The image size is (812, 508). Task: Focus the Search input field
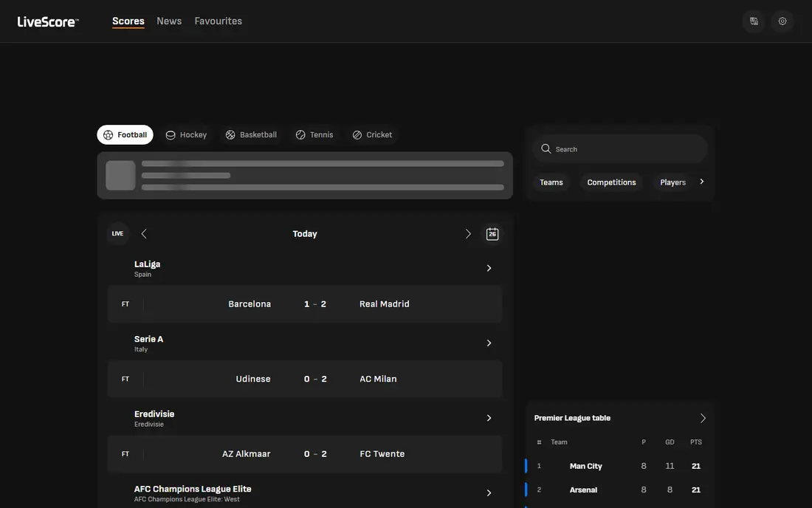click(x=620, y=149)
